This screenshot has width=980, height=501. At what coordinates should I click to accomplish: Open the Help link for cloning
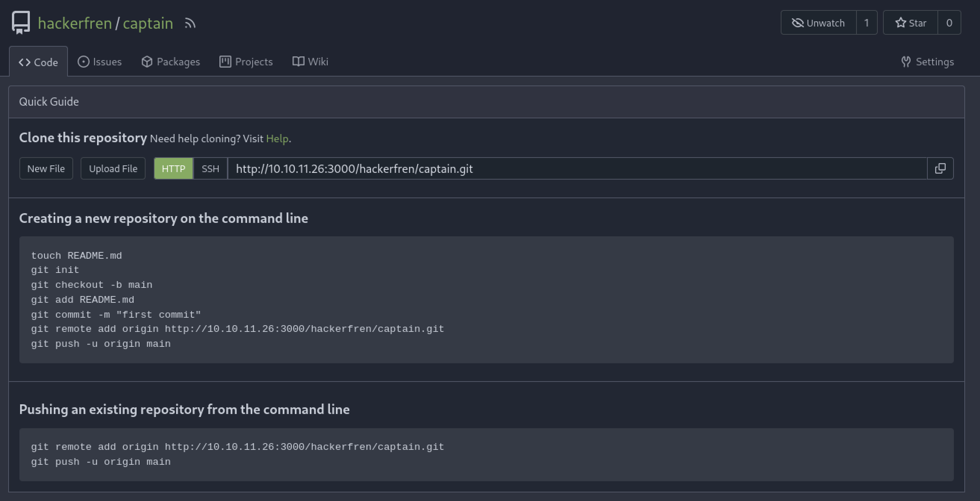pos(277,139)
